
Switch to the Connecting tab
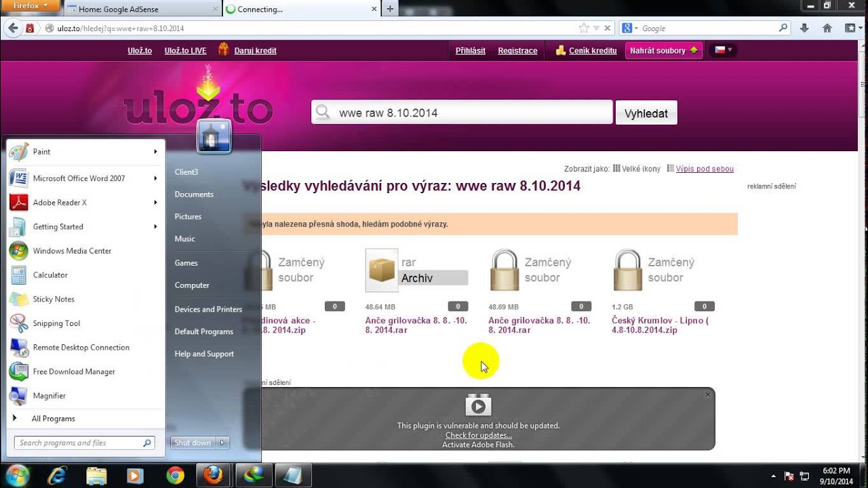302,9
